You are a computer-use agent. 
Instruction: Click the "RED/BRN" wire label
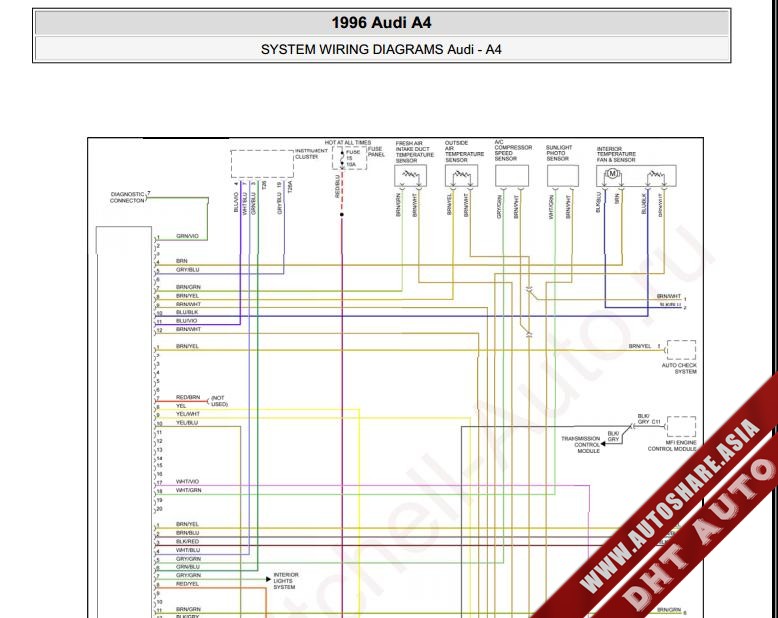point(188,398)
